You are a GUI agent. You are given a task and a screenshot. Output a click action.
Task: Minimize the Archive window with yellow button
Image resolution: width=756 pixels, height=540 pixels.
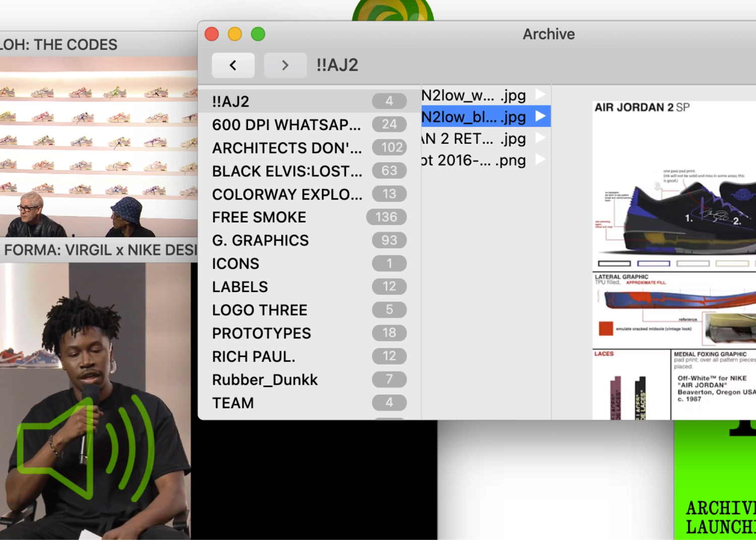tap(235, 34)
